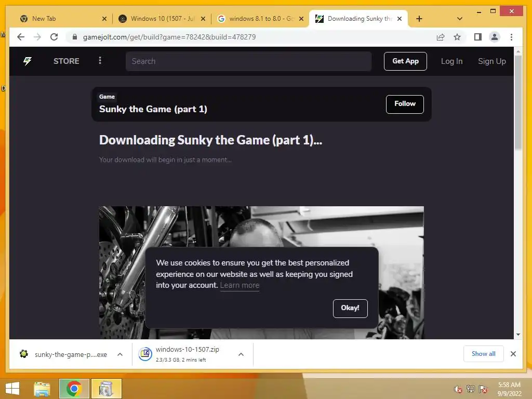Image resolution: width=532 pixels, height=399 pixels.
Task: Open the installer icon on the taskbar
Action: tap(106, 389)
